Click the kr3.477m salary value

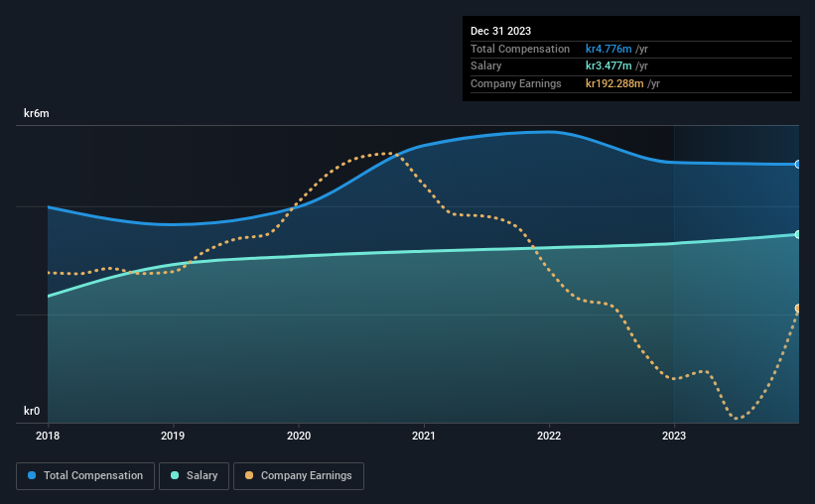coord(609,66)
